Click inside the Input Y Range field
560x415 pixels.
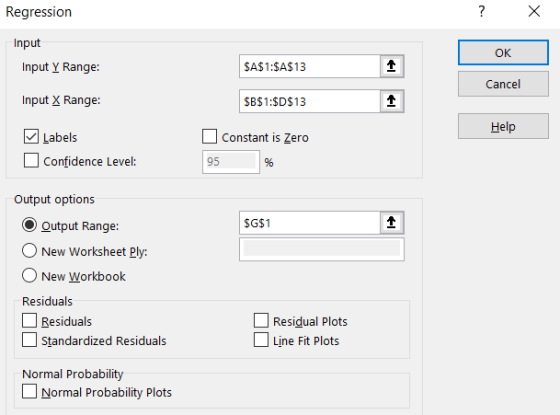pyautogui.click(x=309, y=66)
